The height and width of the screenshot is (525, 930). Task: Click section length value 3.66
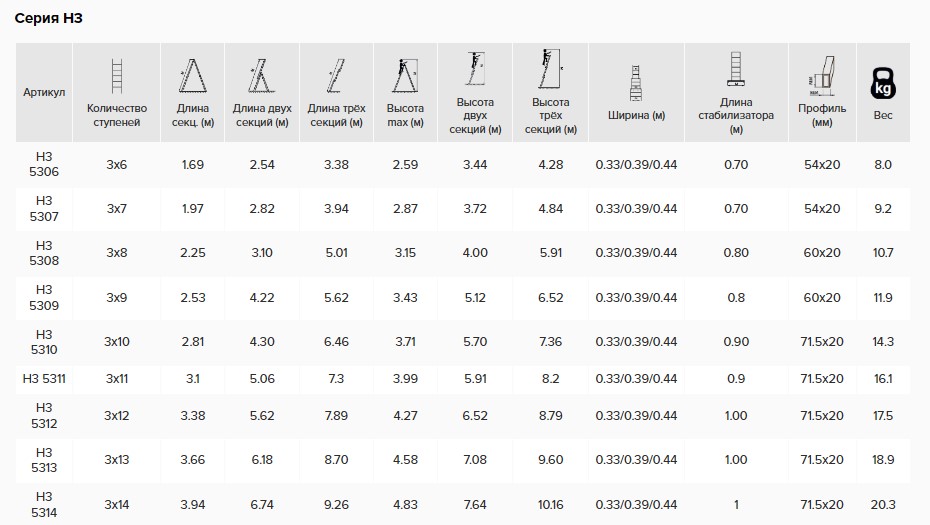click(193, 460)
